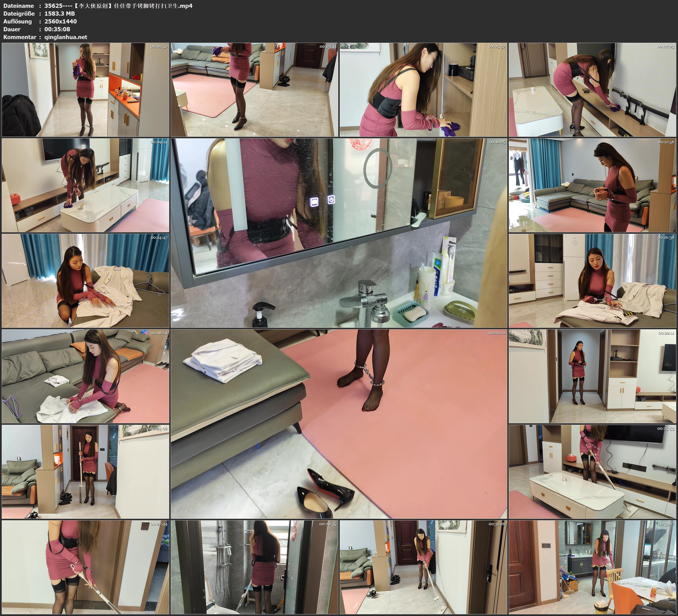Open the thumbnail at 00:24:02
The image size is (678, 616).
[x=85, y=472]
